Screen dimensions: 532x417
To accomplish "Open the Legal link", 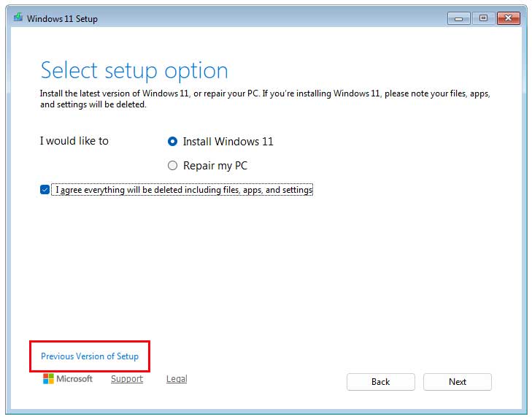I will tap(177, 378).
